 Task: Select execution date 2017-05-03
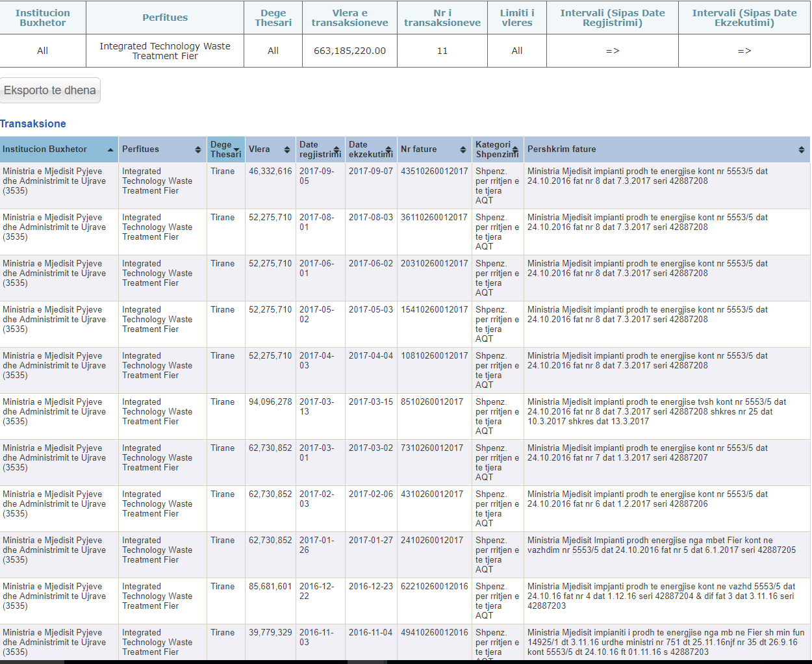tap(371, 310)
